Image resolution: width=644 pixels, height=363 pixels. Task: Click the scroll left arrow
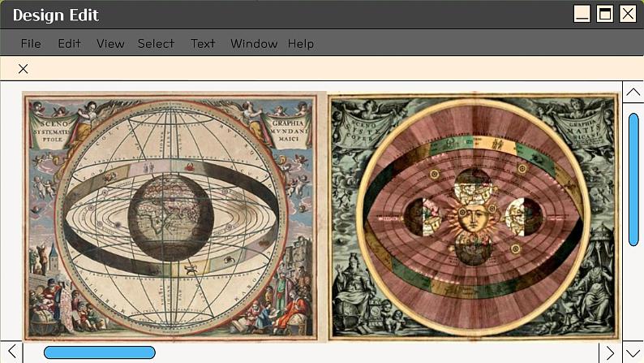click(x=12, y=352)
